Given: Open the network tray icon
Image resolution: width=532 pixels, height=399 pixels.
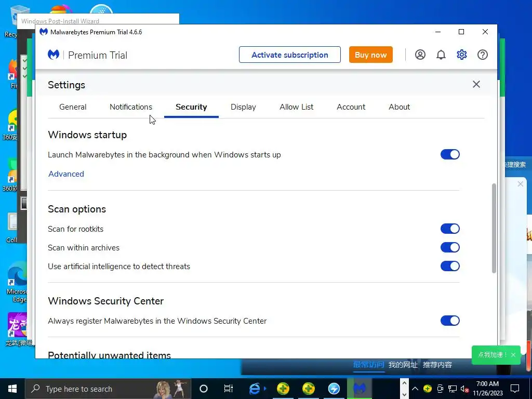Looking at the screenshot, I should pos(453,389).
